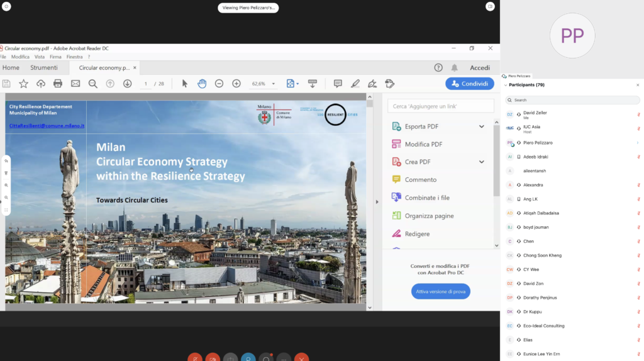Click the blue Condividi button
This screenshot has width=644, height=361.
coord(469,84)
